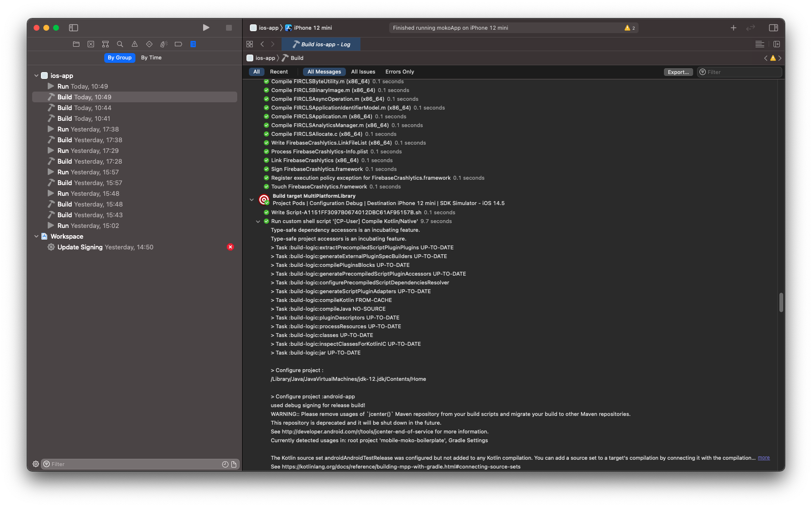
Task: Select Run Today, 10:49 report
Action: point(134,86)
